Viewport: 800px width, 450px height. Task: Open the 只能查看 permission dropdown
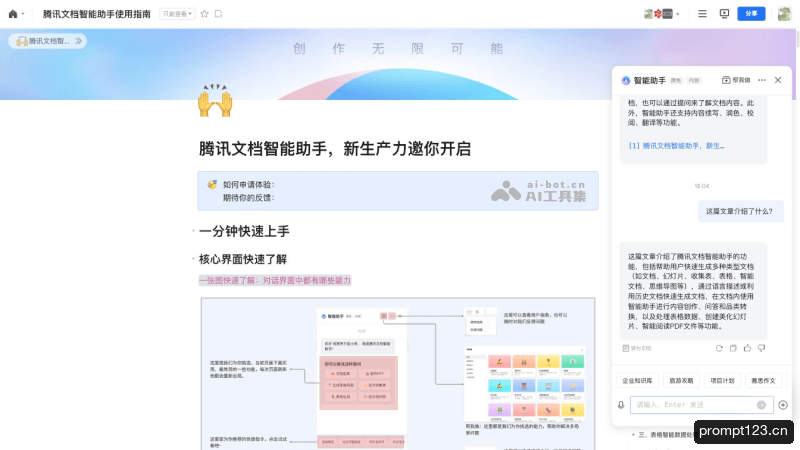pos(177,14)
